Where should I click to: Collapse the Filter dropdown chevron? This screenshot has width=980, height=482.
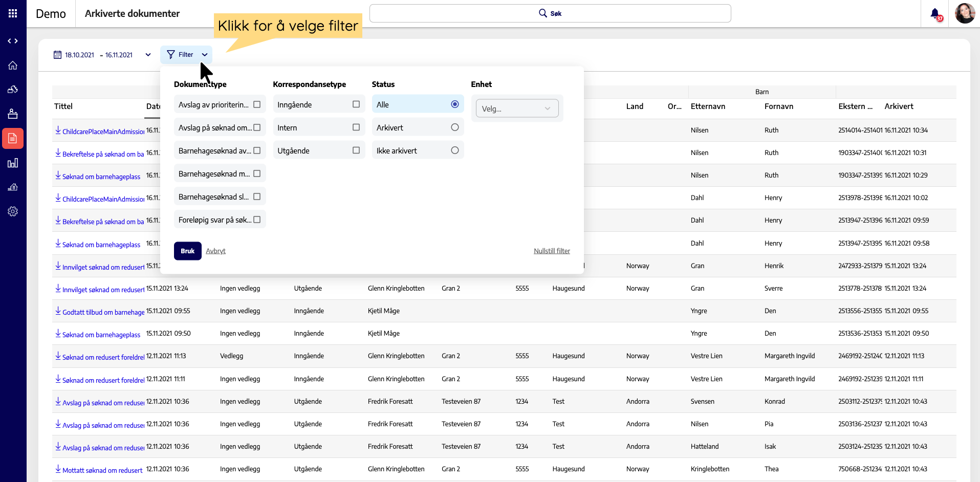[205, 55]
